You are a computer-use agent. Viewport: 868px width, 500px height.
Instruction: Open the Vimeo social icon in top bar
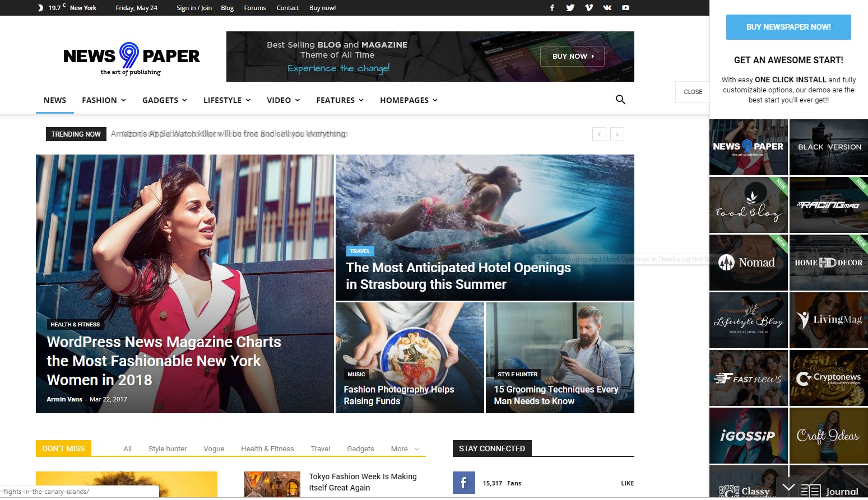point(588,8)
